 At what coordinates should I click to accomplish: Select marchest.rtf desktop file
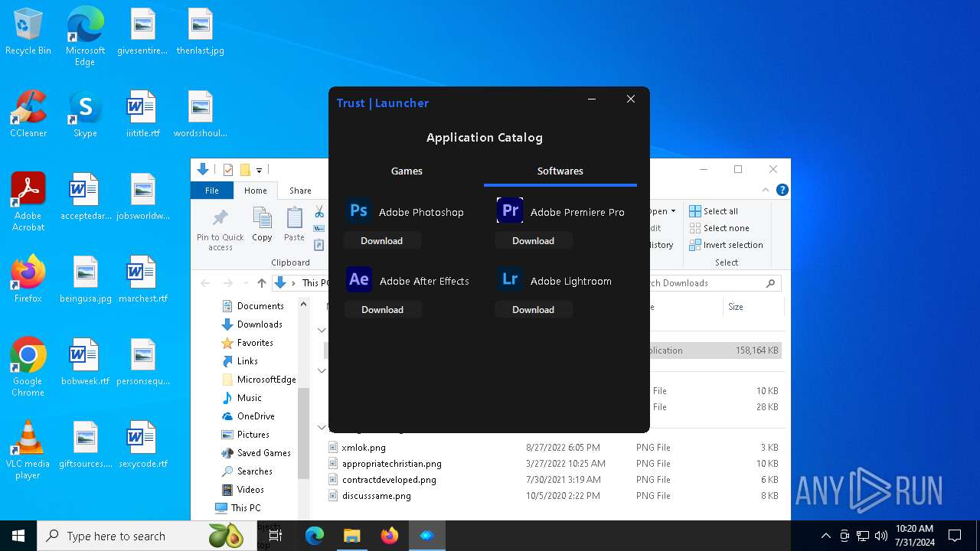point(142,280)
